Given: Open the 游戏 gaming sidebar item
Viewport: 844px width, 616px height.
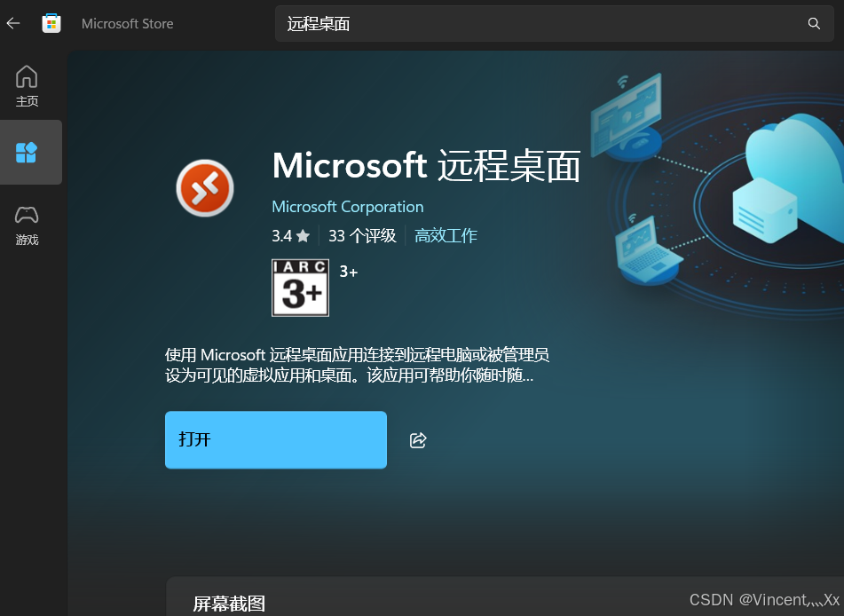Looking at the screenshot, I should point(27,225).
